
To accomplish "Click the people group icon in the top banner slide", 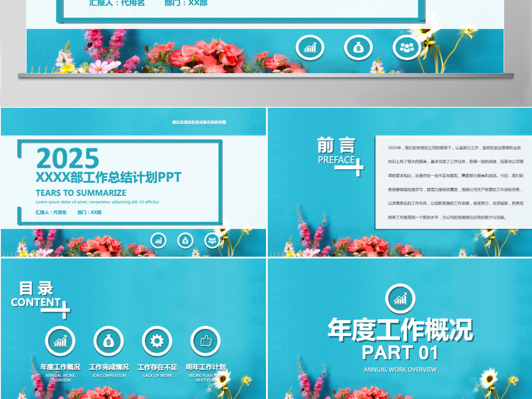I will tap(407, 47).
